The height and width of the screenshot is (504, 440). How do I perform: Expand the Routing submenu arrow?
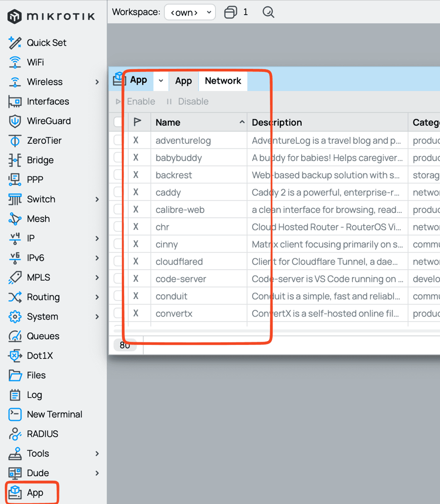point(97,298)
